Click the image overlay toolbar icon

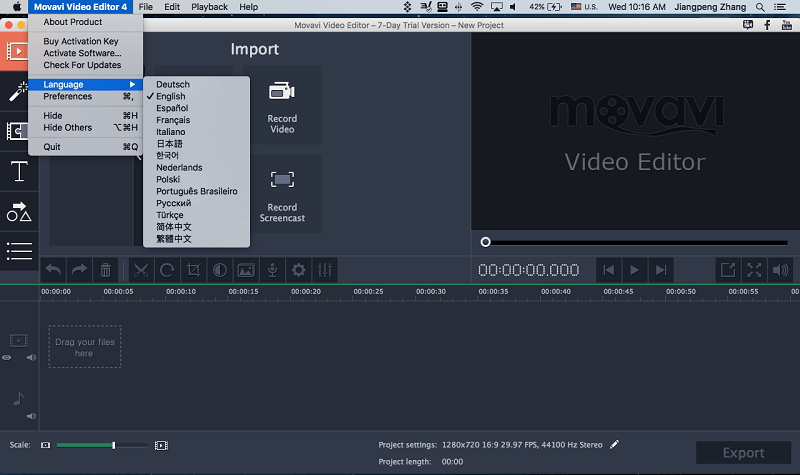click(x=246, y=270)
